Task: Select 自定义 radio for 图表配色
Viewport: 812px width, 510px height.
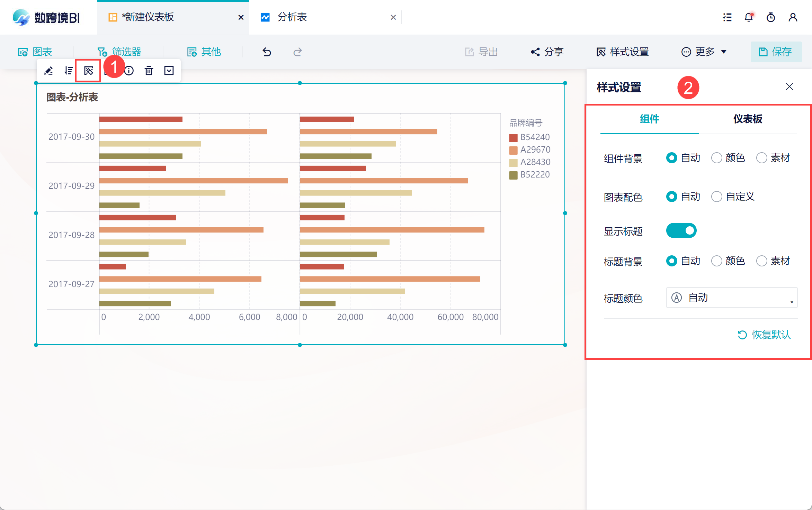Action: click(x=717, y=197)
